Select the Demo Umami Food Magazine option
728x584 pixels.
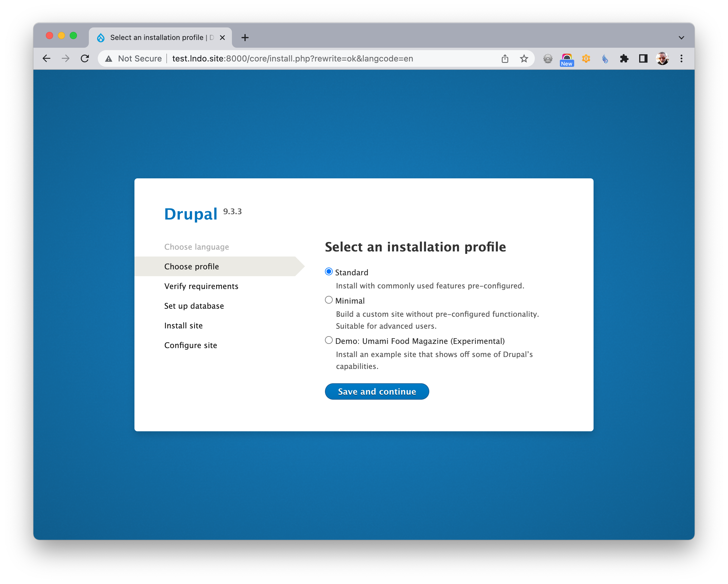pos(329,340)
